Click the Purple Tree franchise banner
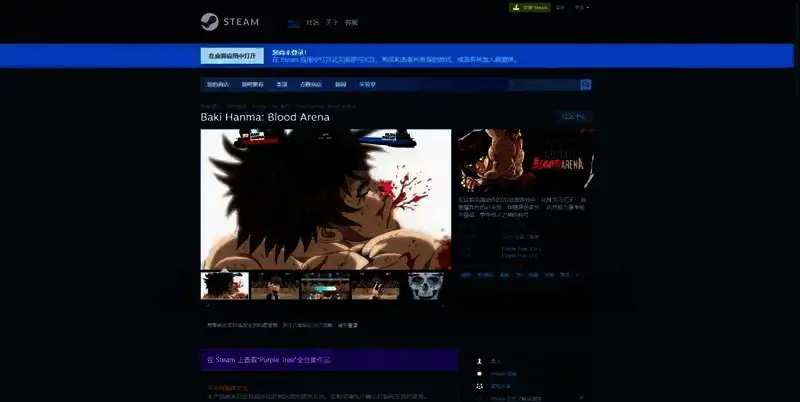Viewport: 800px width, 402px height. [329, 360]
